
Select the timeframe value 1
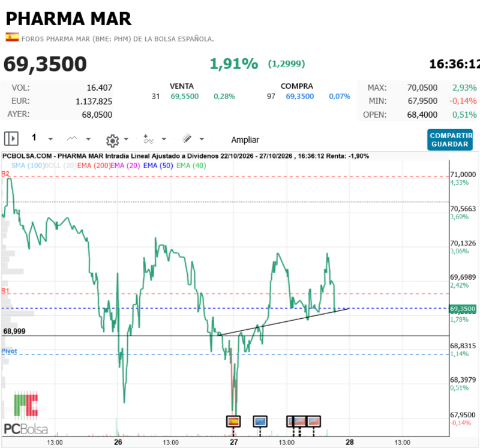click(x=34, y=138)
